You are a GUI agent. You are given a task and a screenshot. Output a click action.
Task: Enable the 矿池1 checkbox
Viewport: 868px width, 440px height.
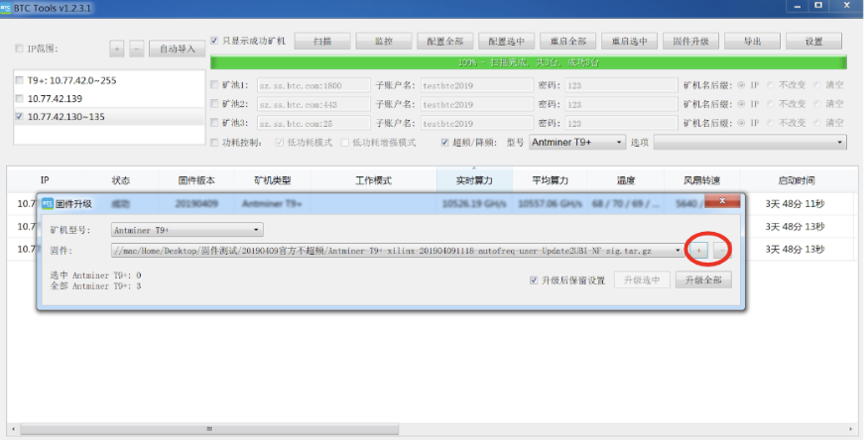215,85
